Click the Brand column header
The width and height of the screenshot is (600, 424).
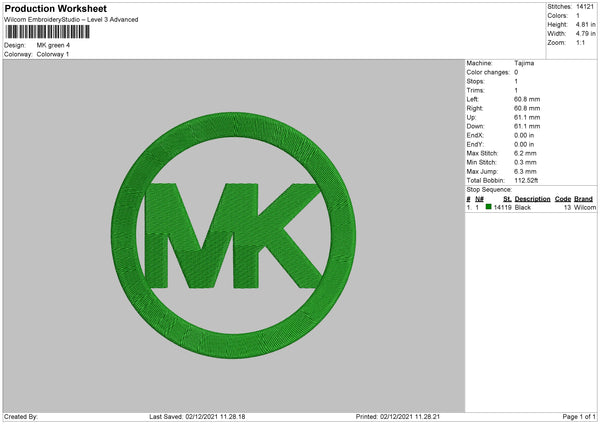click(584, 199)
